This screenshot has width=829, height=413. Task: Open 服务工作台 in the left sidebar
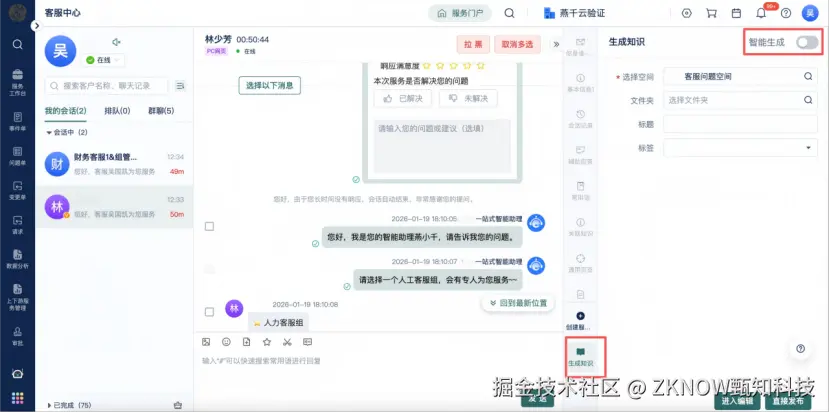point(17,82)
